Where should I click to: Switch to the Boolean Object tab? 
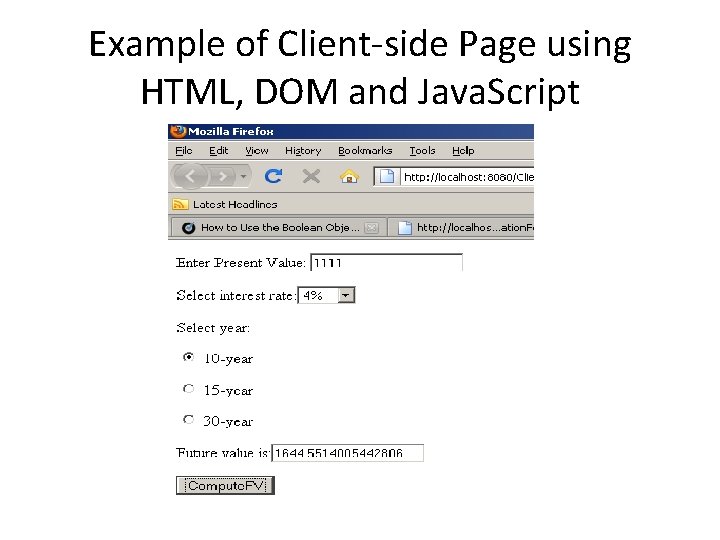click(279, 228)
